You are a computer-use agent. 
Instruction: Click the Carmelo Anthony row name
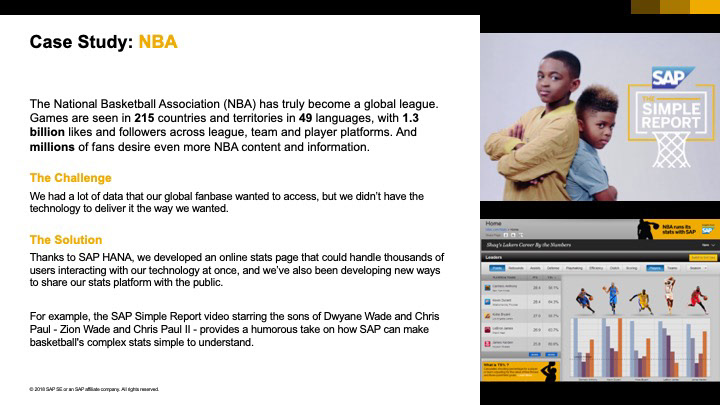(505, 286)
